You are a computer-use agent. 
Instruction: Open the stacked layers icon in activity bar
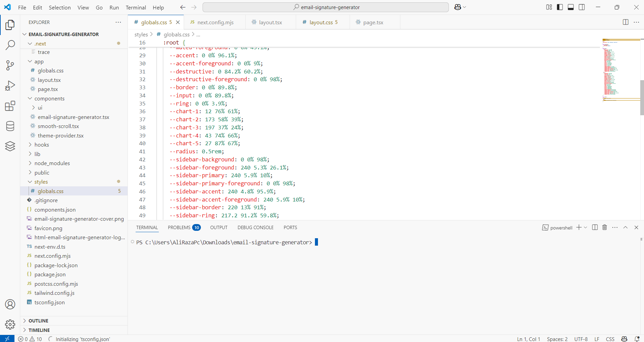[x=10, y=146]
